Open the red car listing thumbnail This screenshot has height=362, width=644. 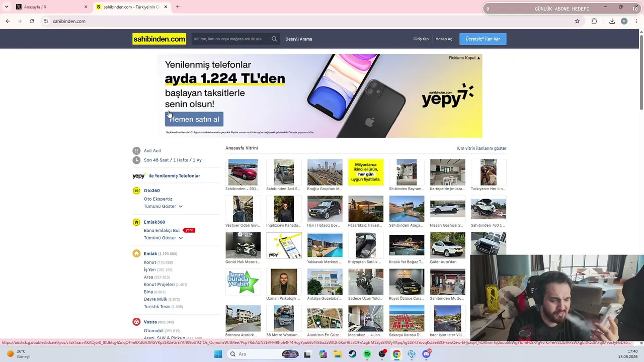(x=243, y=172)
